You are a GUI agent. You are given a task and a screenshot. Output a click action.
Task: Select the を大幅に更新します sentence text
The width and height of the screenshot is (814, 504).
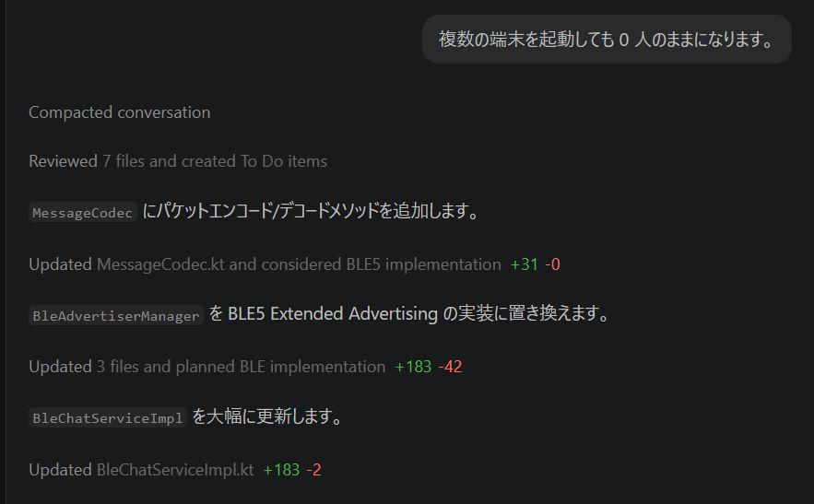tap(268, 417)
